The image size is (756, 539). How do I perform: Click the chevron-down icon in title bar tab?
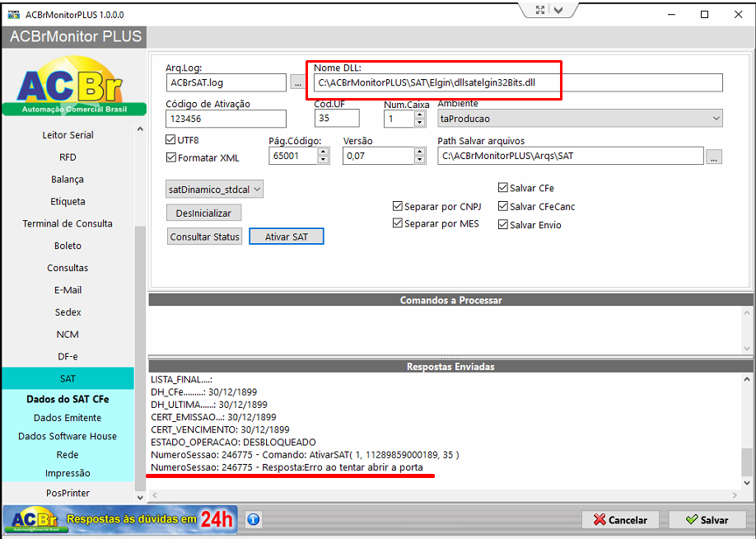pyautogui.click(x=558, y=10)
